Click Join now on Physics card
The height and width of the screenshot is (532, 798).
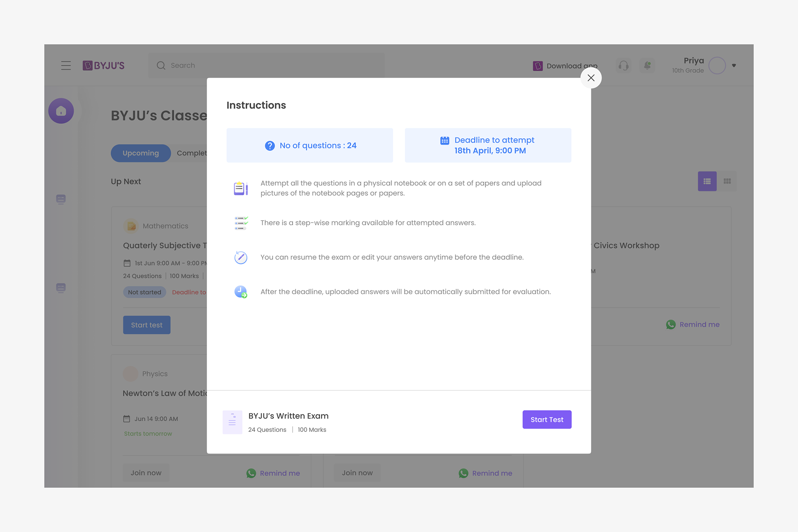[146, 473]
